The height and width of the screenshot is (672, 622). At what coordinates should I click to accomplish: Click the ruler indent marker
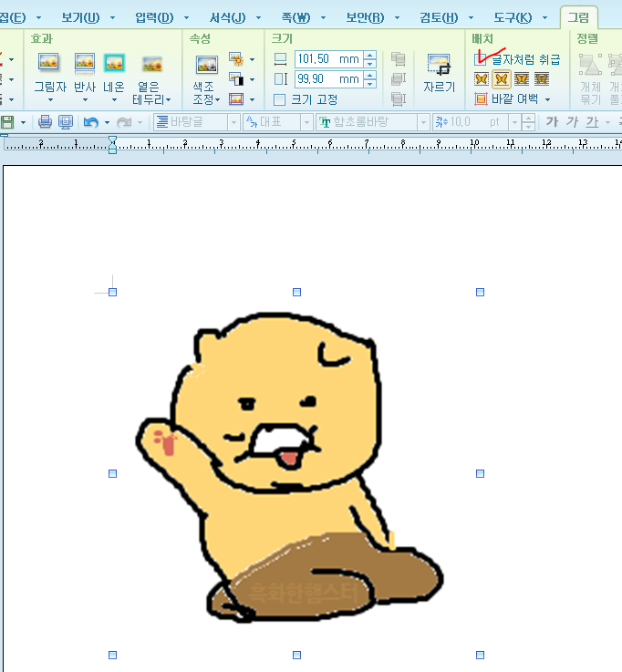click(x=112, y=145)
